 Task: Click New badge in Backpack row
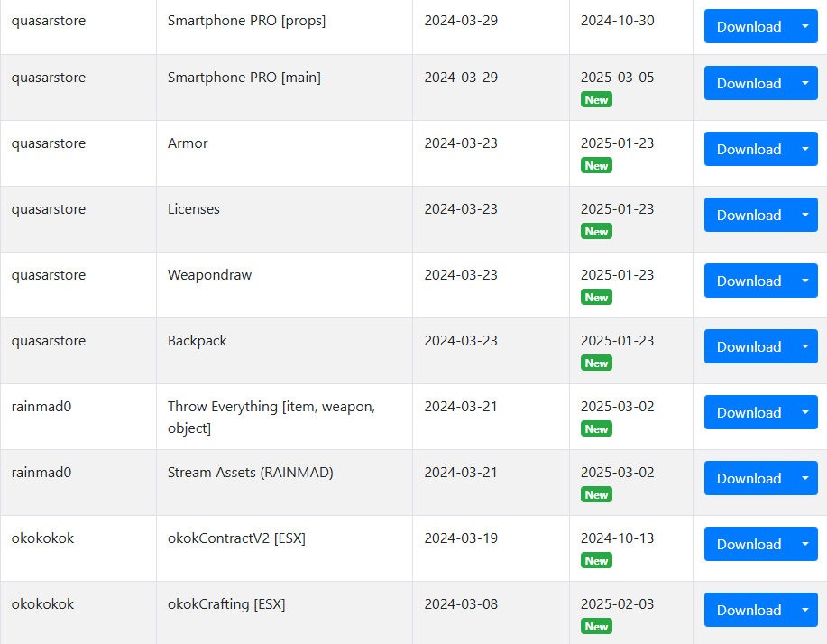pyautogui.click(x=596, y=363)
